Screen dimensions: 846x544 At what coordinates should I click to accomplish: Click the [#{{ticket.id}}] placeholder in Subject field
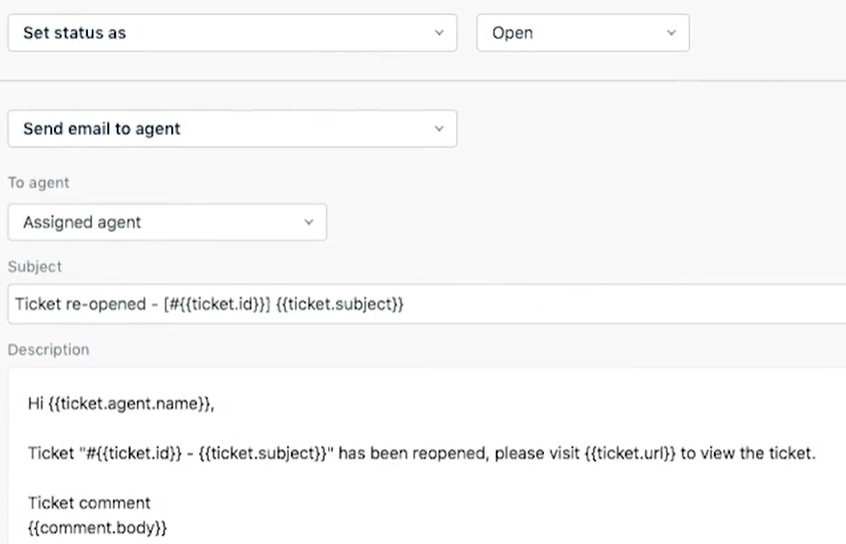[x=217, y=304]
